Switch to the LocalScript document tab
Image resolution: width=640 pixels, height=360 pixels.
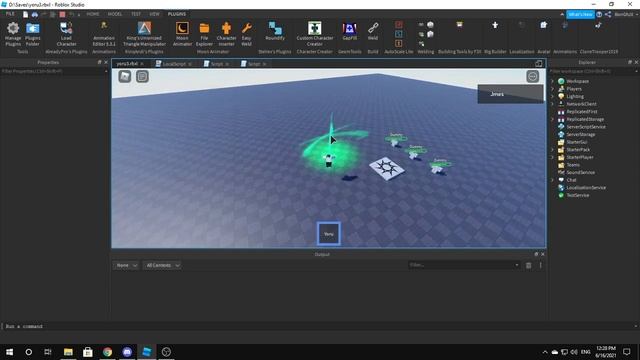(173, 64)
